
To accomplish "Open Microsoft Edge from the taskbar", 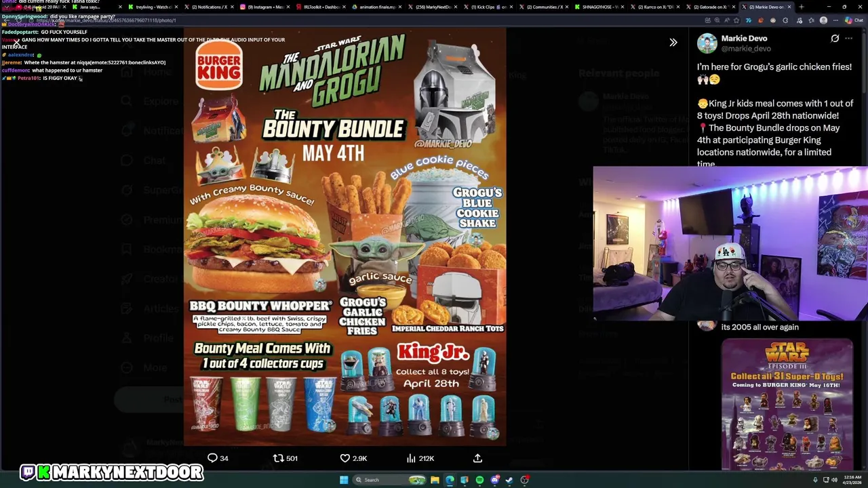I will pos(450,480).
